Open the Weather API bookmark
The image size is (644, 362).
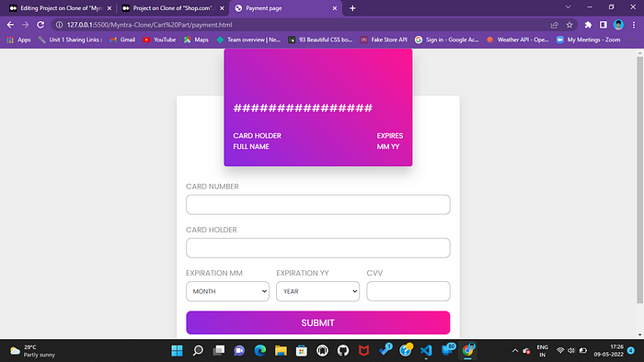pyautogui.click(x=517, y=40)
